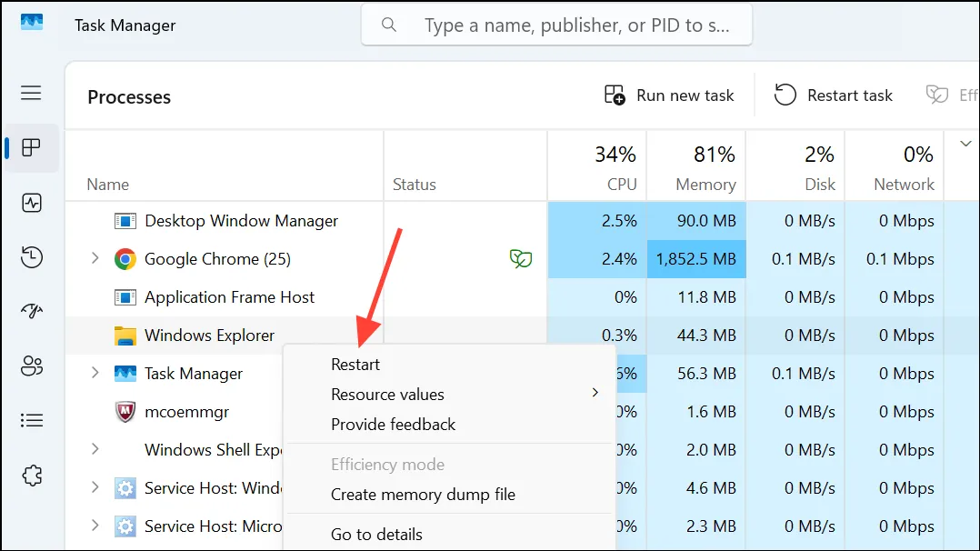Open the Users page icon in sidebar

[31, 366]
